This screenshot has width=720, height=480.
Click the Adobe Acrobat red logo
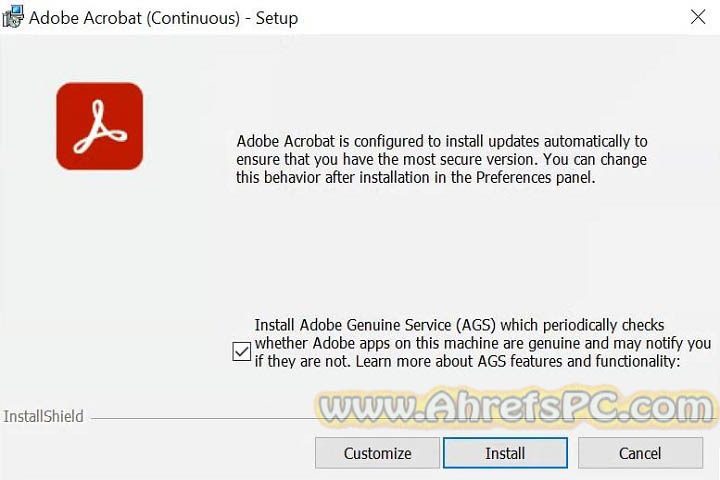100,126
